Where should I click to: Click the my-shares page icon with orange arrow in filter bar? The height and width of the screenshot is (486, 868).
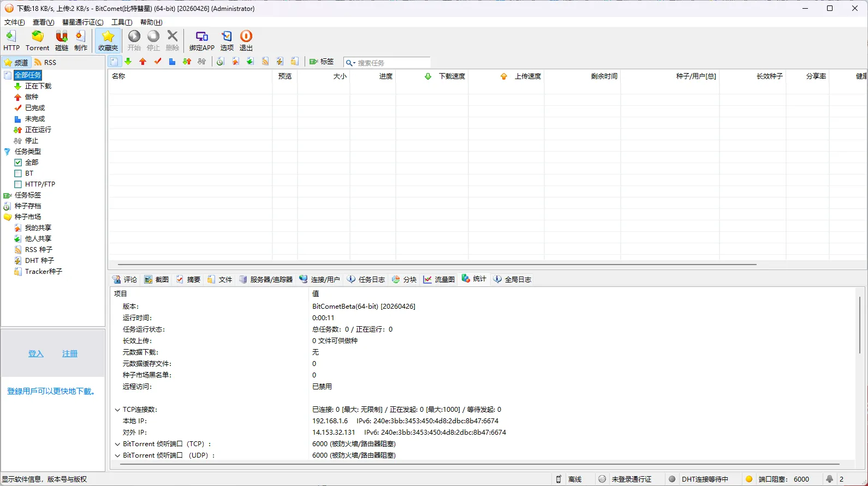coord(235,62)
